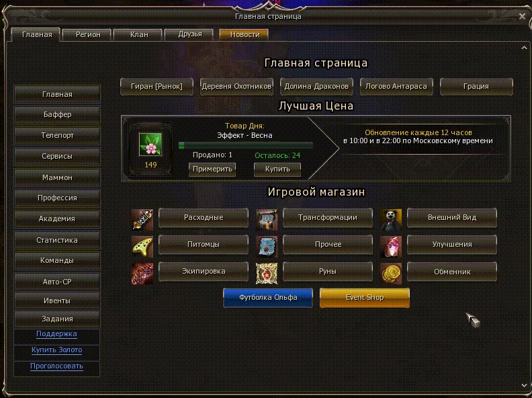This screenshot has height=398, width=532.
Task: Teleport to Гиран [Рынок]
Action: pos(157,86)
